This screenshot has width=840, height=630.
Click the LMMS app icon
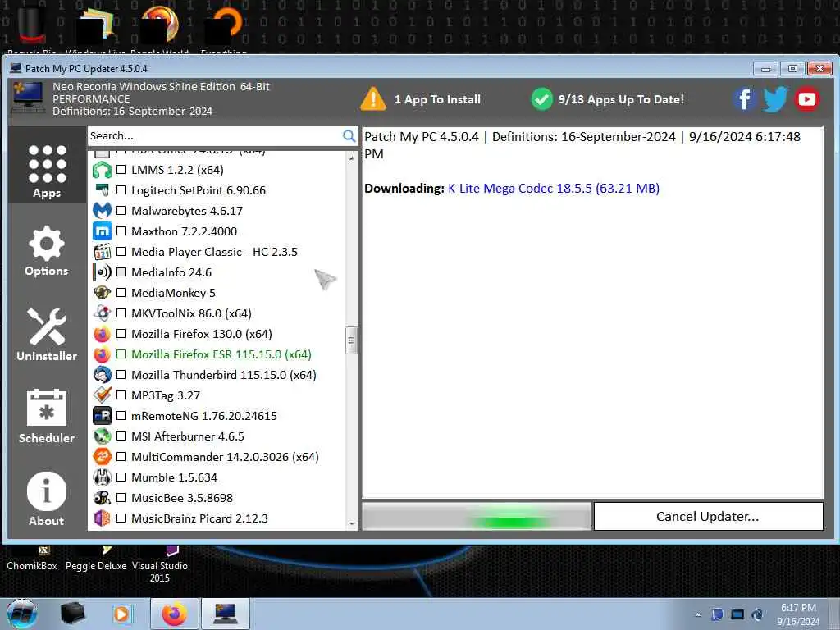tap(102, 170)
